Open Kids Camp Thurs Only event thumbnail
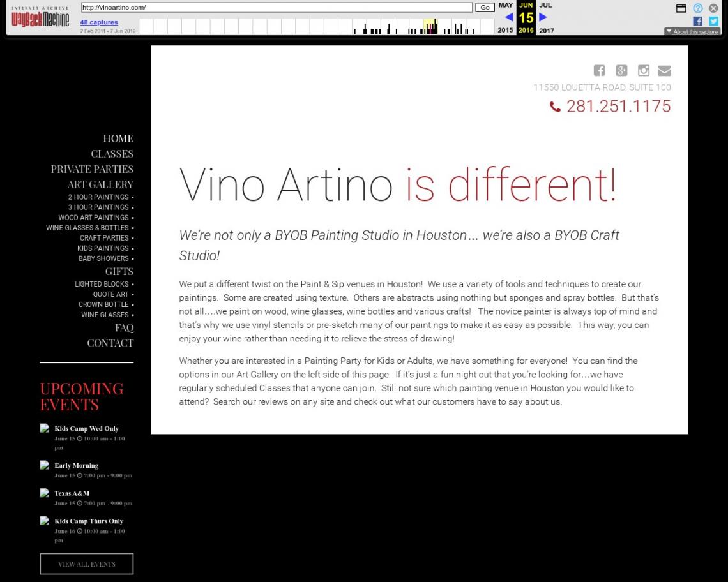 pos(45,521)
